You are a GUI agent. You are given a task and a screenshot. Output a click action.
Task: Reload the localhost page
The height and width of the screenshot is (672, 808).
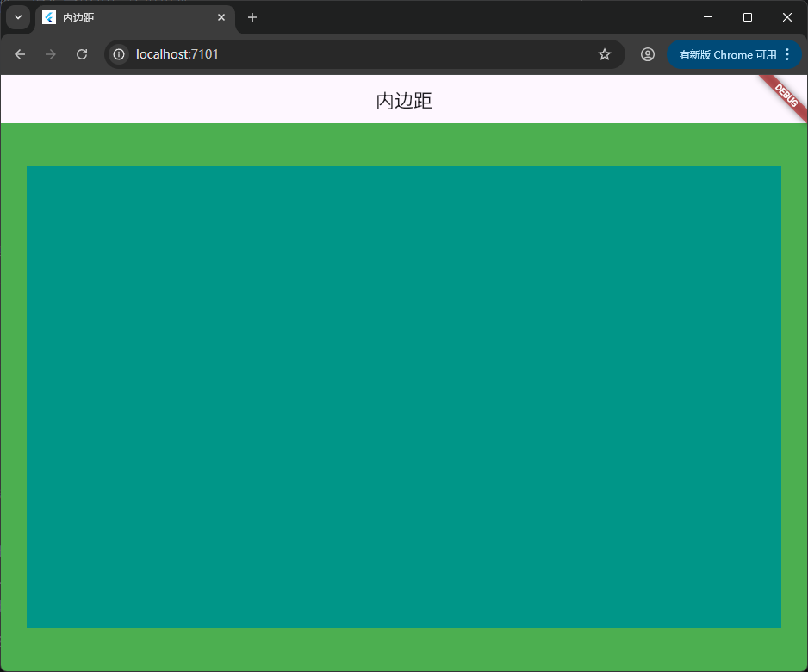[x=82, y=54]
